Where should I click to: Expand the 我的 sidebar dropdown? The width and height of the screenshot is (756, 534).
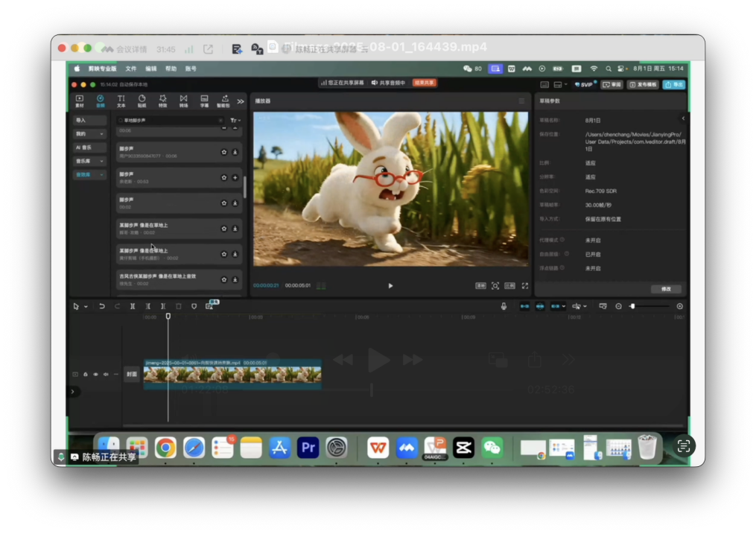click(101, 134)
